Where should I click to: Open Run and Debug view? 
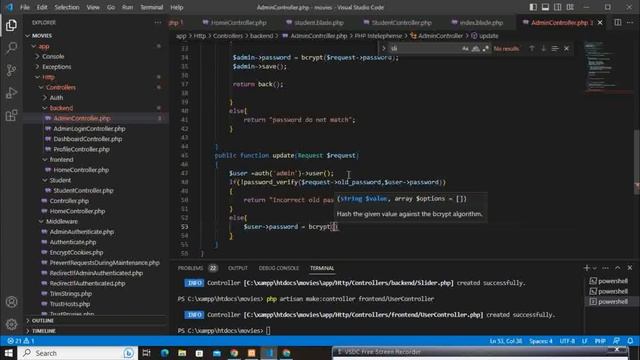11,93
